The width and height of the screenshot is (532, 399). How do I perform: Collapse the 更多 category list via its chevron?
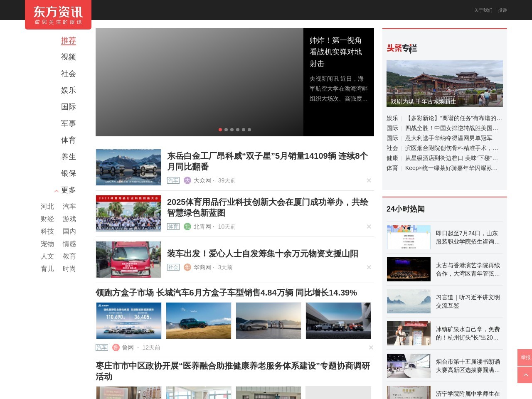tap(56, 191)
